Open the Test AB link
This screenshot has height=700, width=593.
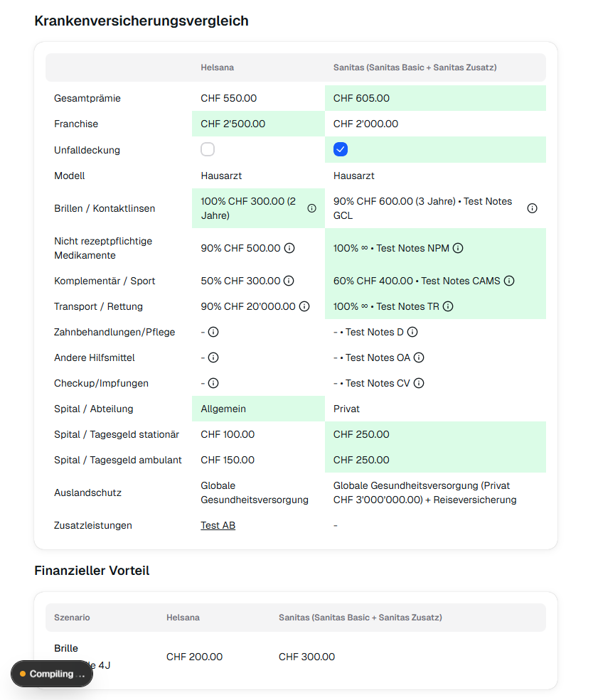tap(218, 525)
